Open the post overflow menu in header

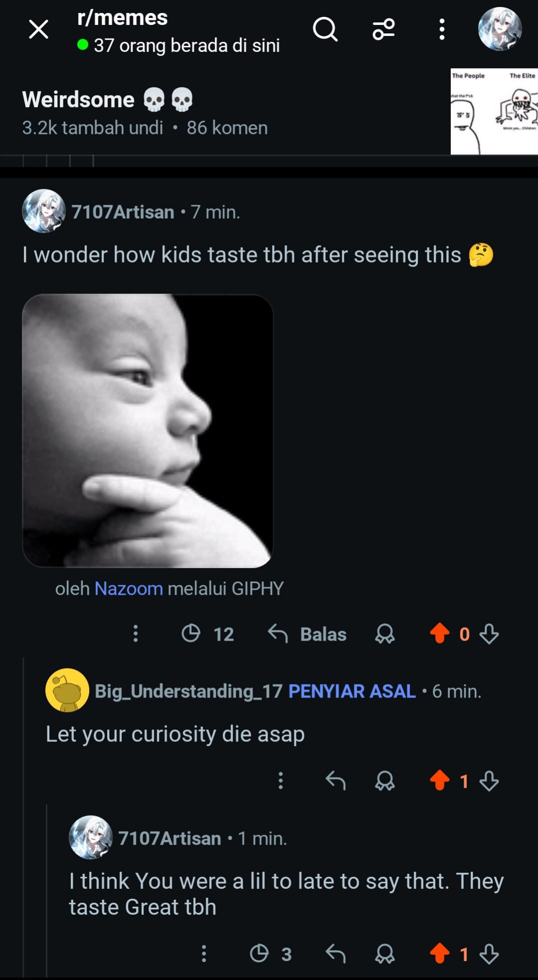pos(441,29)
